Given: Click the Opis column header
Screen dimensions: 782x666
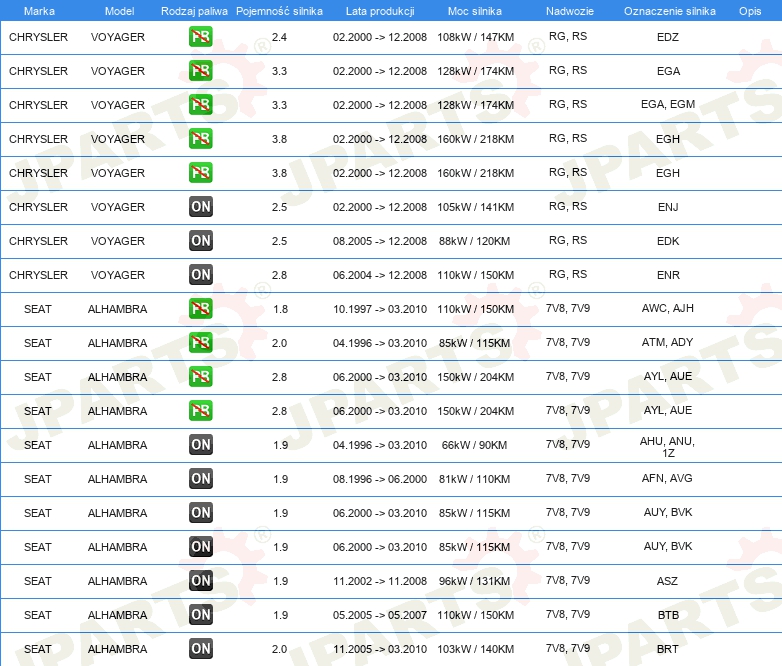Looking at the screenshot, I should (x=750, y=11).
